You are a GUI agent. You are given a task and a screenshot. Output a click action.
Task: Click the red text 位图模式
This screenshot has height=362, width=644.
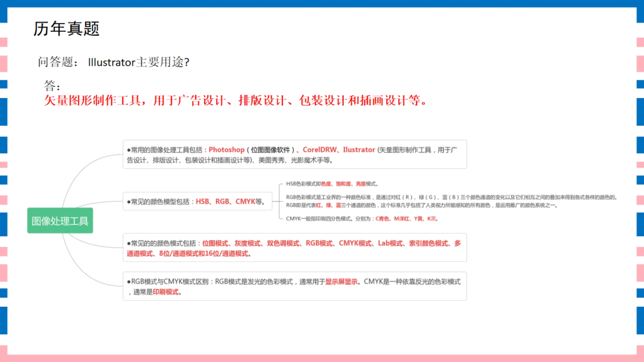(x=215, y=243)
